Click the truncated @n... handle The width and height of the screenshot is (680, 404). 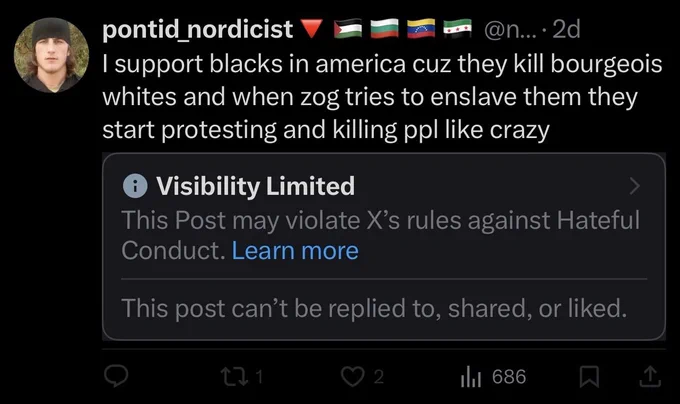[x=514, y=29]
